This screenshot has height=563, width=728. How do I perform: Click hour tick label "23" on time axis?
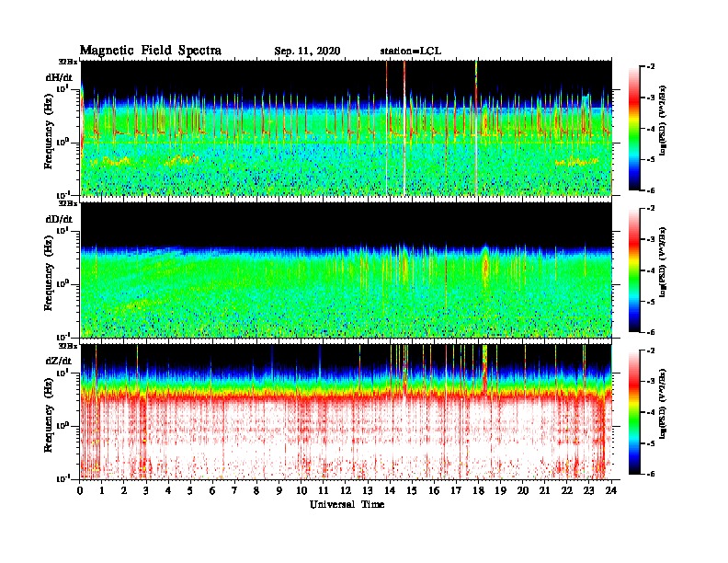click(x=588, y=490)
